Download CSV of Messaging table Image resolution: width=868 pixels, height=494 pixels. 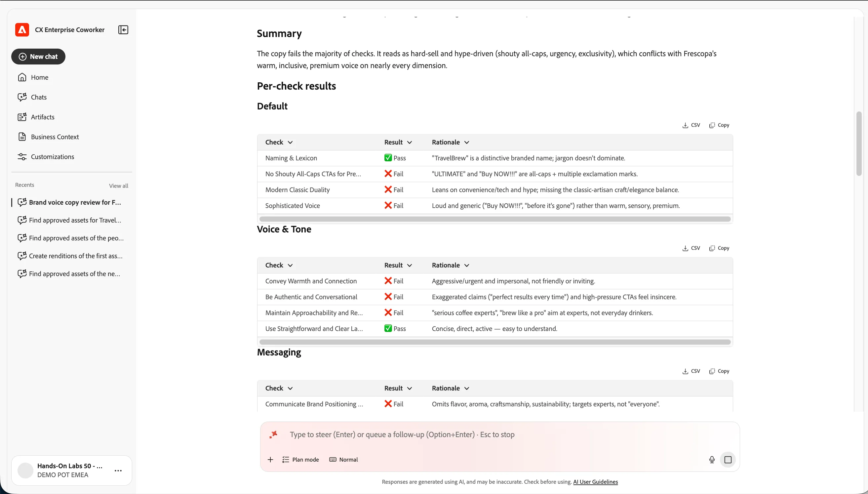pos(691,371)
